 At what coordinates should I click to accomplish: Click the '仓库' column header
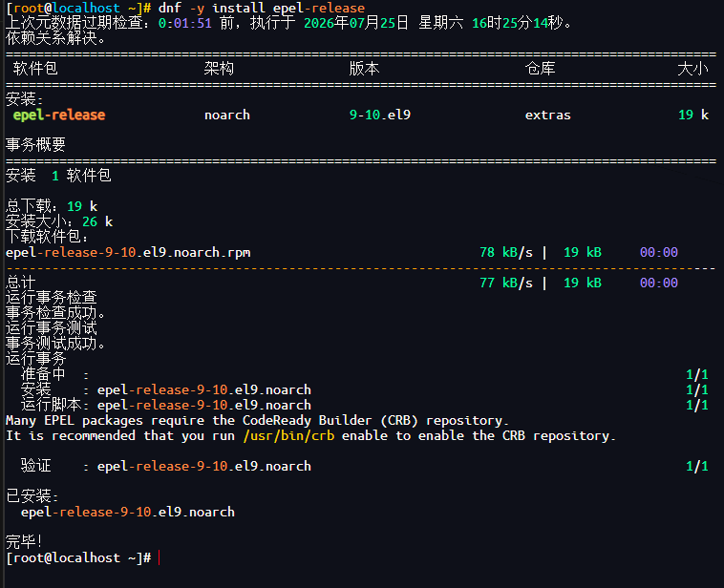pos(540,69)
